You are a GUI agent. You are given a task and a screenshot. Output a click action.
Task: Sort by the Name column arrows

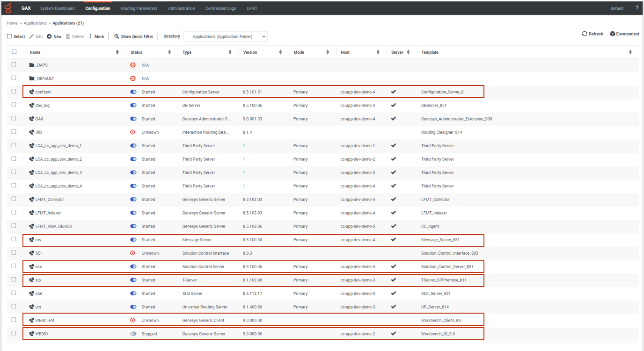coord(117,52)
